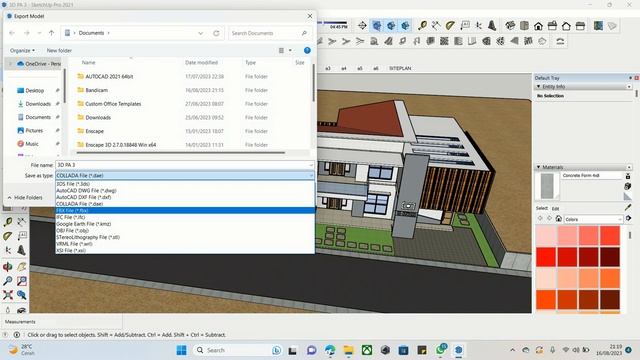Select XSI File (*.xsi) export type
Screen dimensions: 640x360
pos(185,250)
